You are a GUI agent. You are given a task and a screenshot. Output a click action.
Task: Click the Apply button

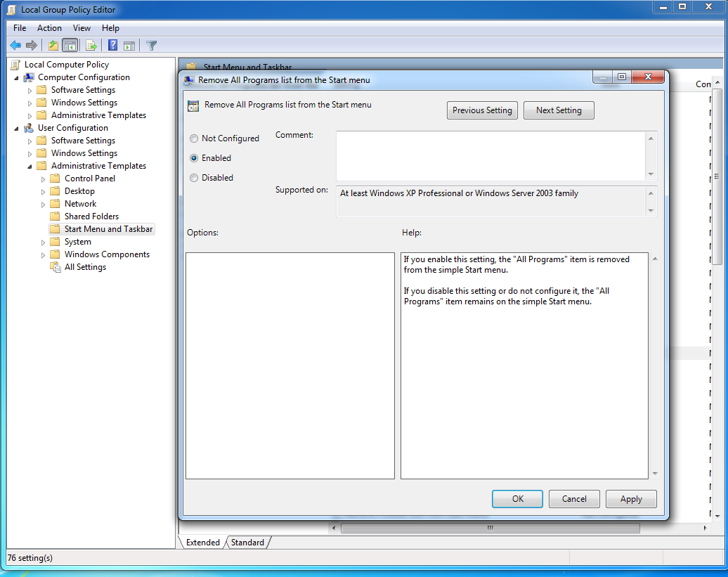pyautogui.click(x=631, y=499)
